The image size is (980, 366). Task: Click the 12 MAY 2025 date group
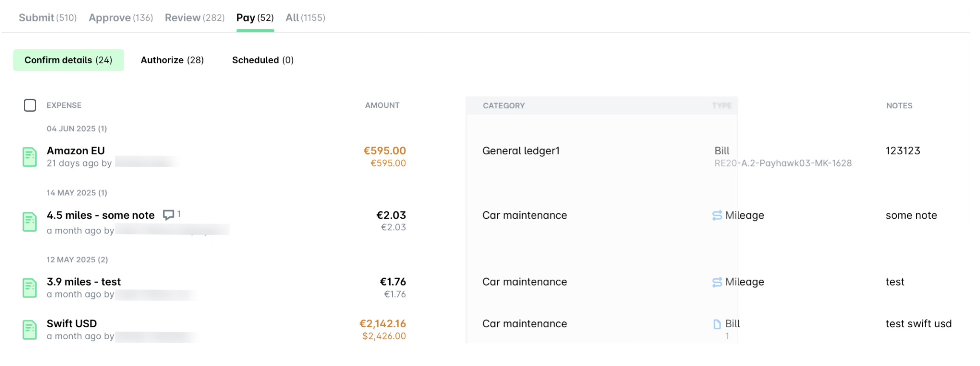[77, 260]
